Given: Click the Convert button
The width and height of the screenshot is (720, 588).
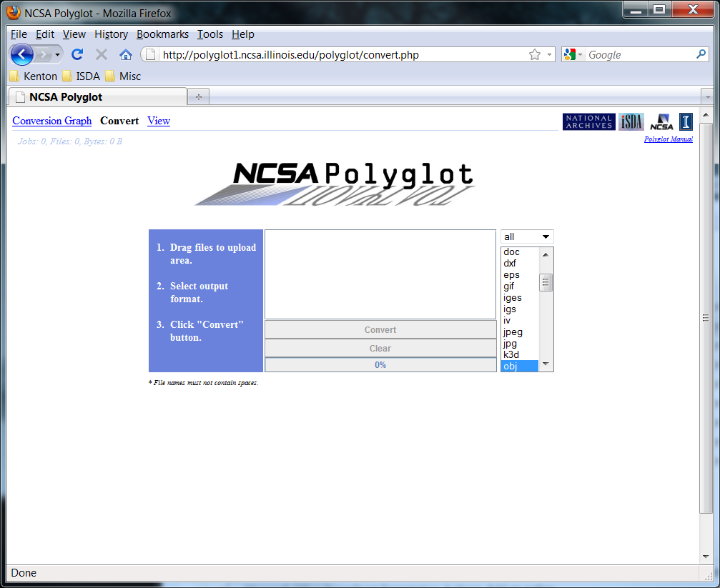Looking at the screenshot, I should [380, 329].
